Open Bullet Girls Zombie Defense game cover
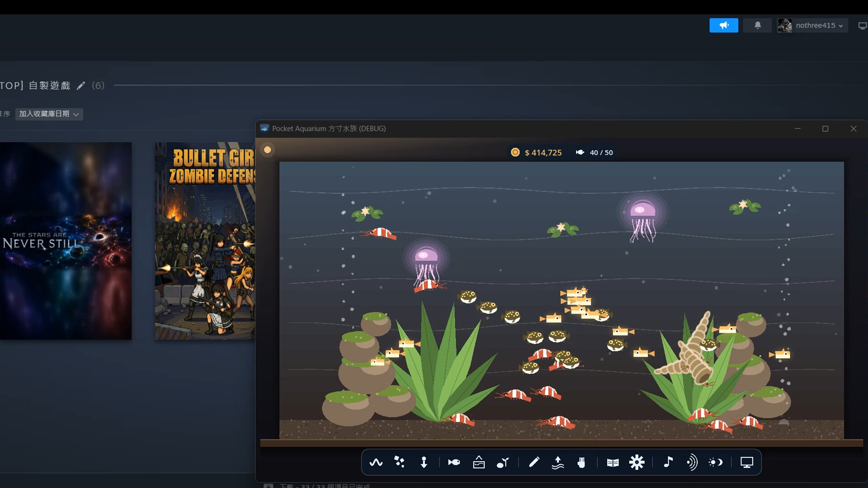Screen dimensions: 868x488 click(x=205, y=241)
